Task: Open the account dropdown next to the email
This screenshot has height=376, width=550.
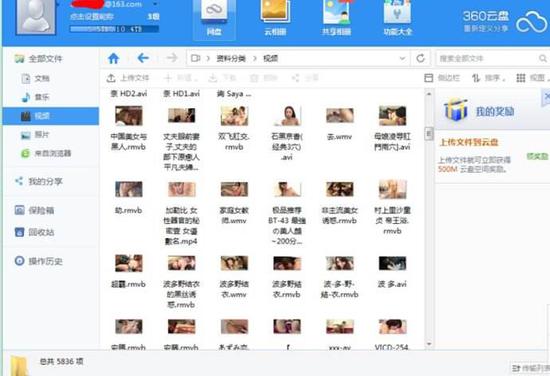Action: pos(155,4)
